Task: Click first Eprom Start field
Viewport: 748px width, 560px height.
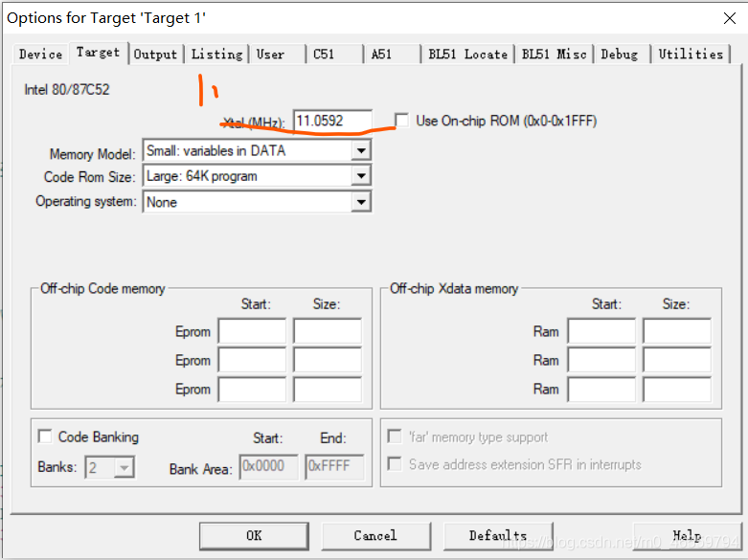Action: (252, 331)
